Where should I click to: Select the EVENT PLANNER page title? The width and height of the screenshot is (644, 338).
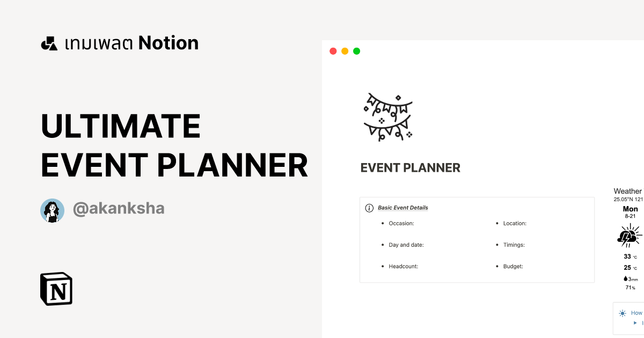(x=410, y=167)
